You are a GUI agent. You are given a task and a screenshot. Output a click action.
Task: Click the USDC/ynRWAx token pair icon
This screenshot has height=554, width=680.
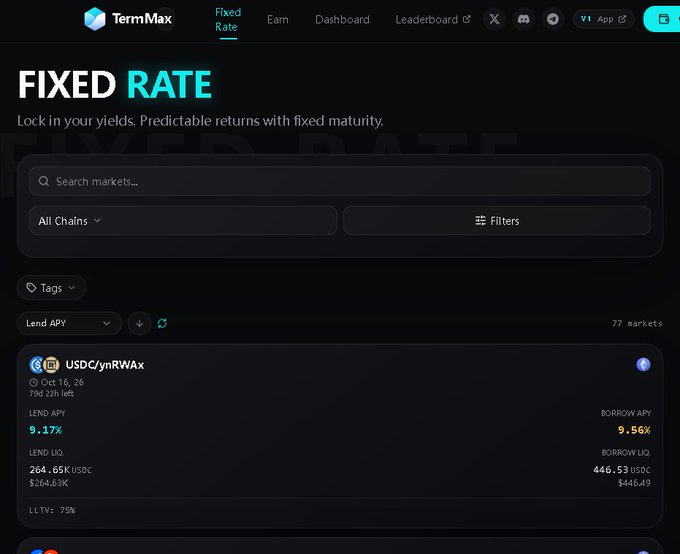pos(44,365)
